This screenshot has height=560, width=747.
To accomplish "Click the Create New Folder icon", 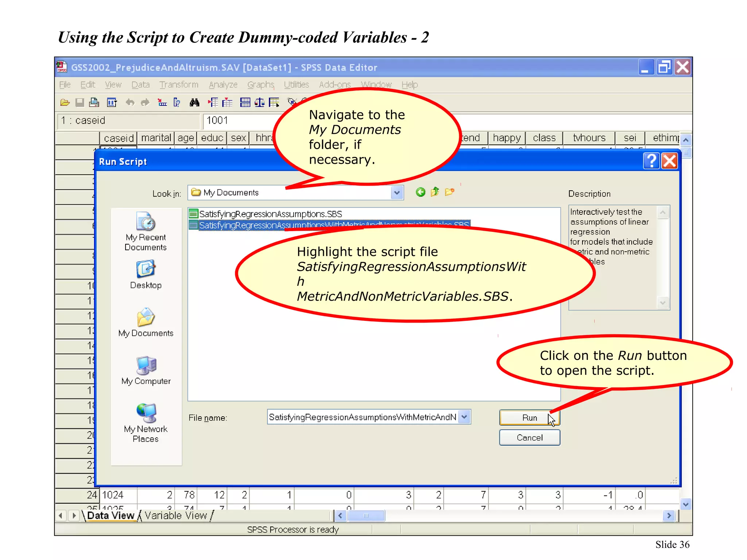I will (450, 192).
